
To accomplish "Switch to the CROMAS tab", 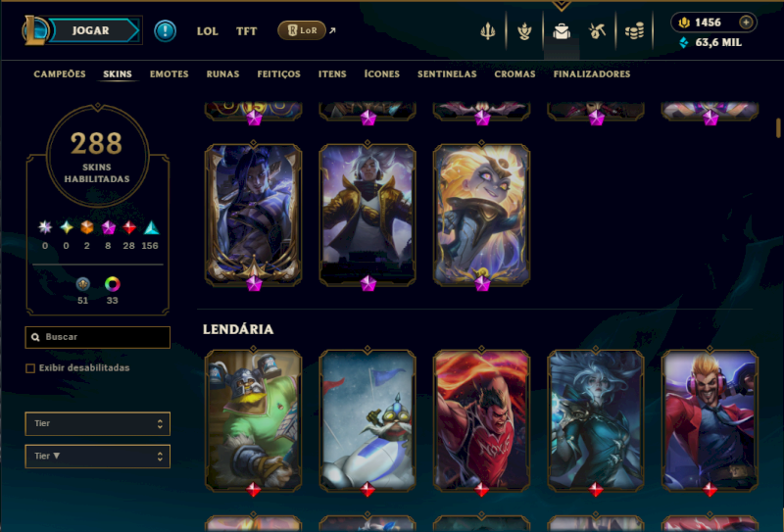I will 514,74.
